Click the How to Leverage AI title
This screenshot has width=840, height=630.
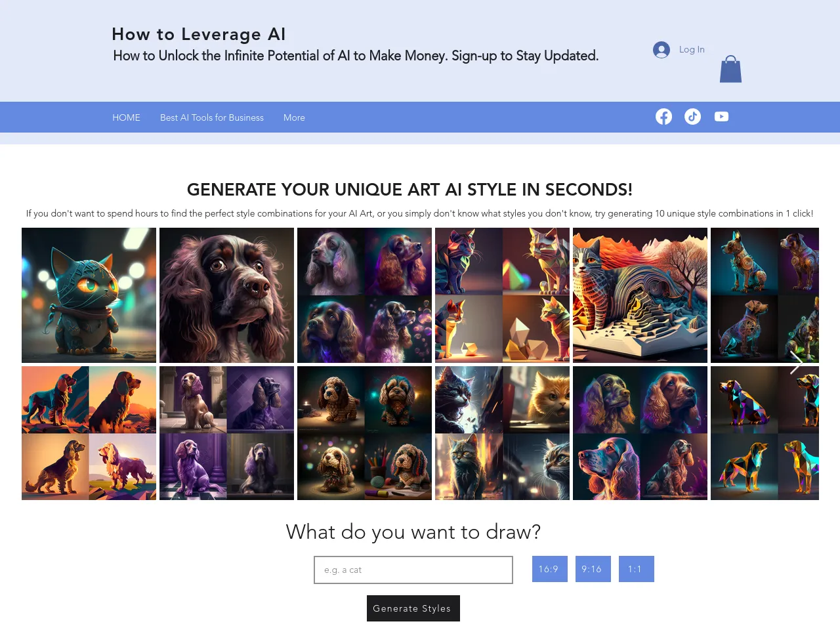(x=198, y=34)
